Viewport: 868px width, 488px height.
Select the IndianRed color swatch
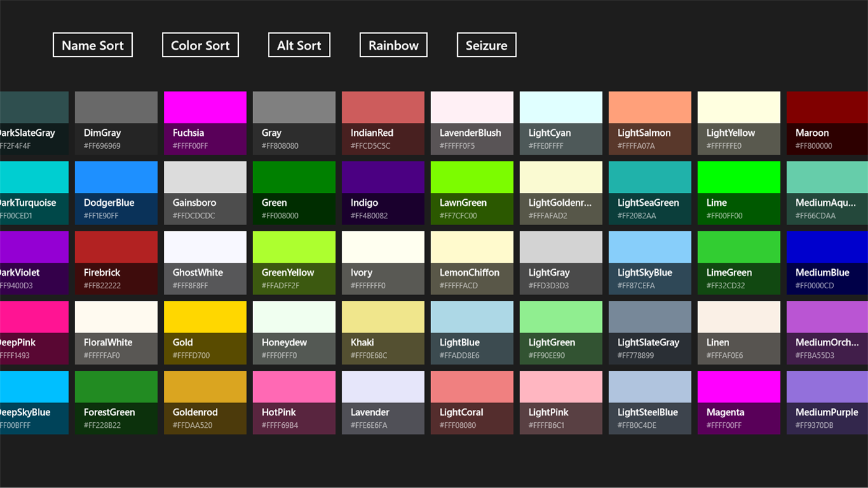pos(383,122)
